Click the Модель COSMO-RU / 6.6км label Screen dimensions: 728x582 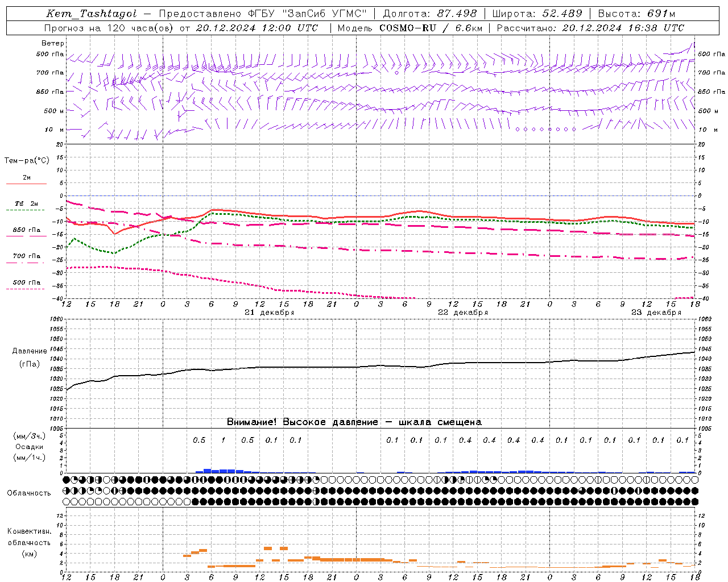coord(409,28)
